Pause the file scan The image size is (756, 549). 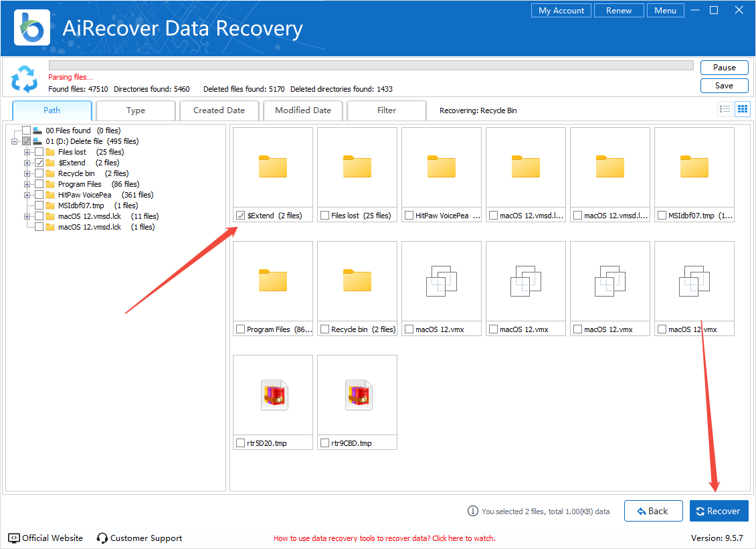pyautogui.click(x=724, y=68)
